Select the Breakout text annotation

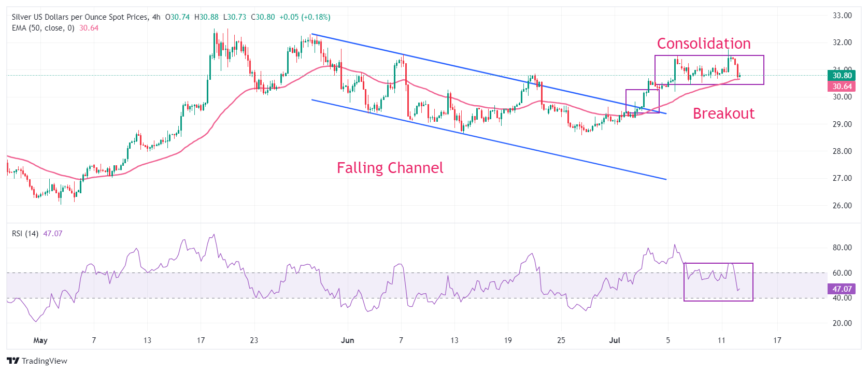pos(723,113)
